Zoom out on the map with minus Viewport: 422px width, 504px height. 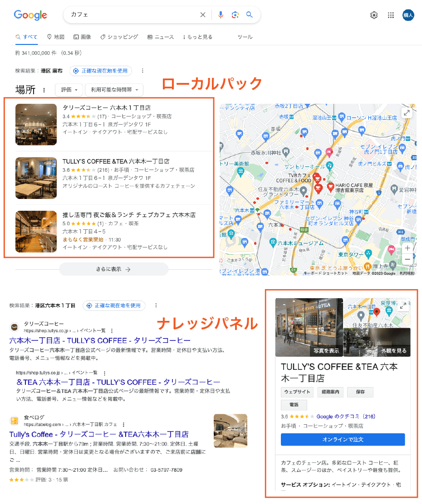click(x=407, y=259)
